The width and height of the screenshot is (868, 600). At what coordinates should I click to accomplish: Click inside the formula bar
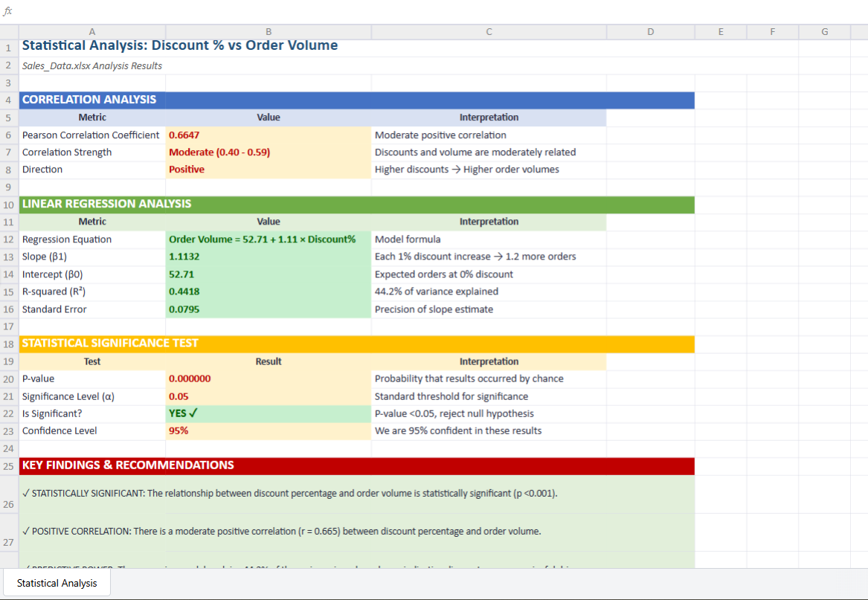(x=298, y=10)
